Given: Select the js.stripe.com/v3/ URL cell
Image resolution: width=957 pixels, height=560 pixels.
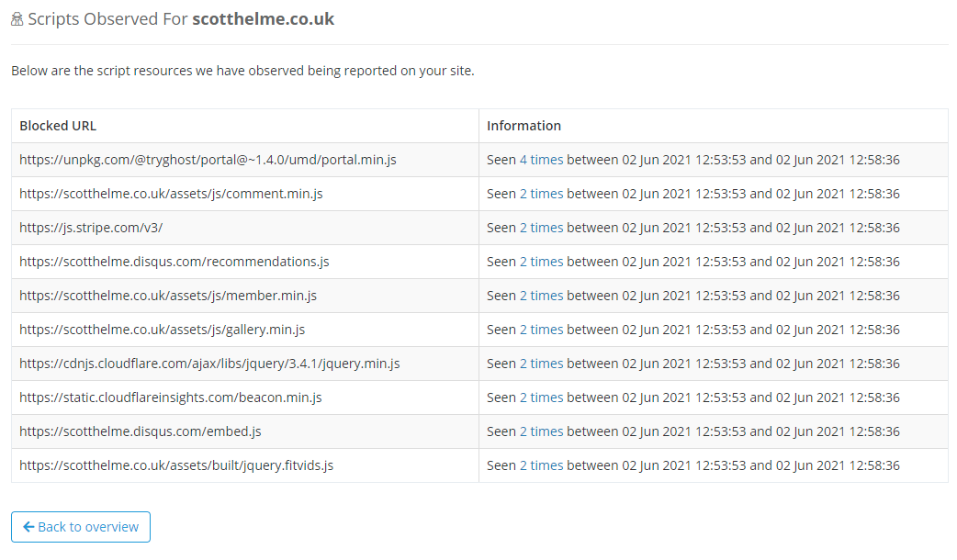Looking at the screenshot, I should point(91,228).
